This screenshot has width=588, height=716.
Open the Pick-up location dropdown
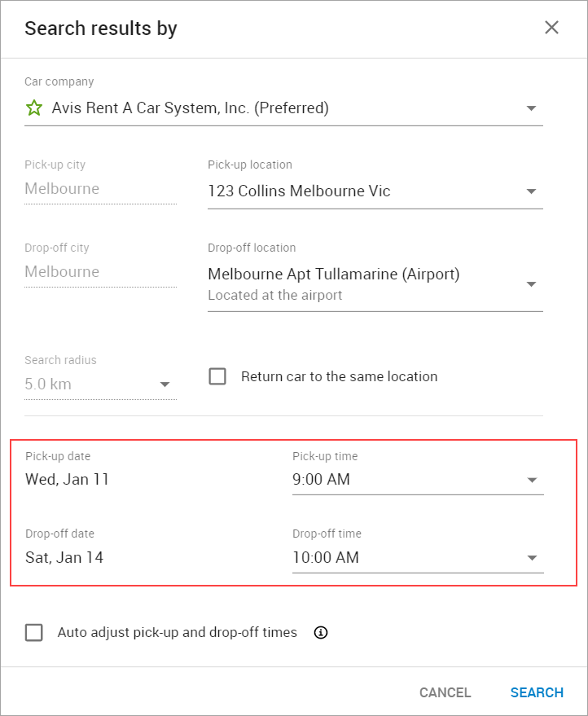(375, 191)
